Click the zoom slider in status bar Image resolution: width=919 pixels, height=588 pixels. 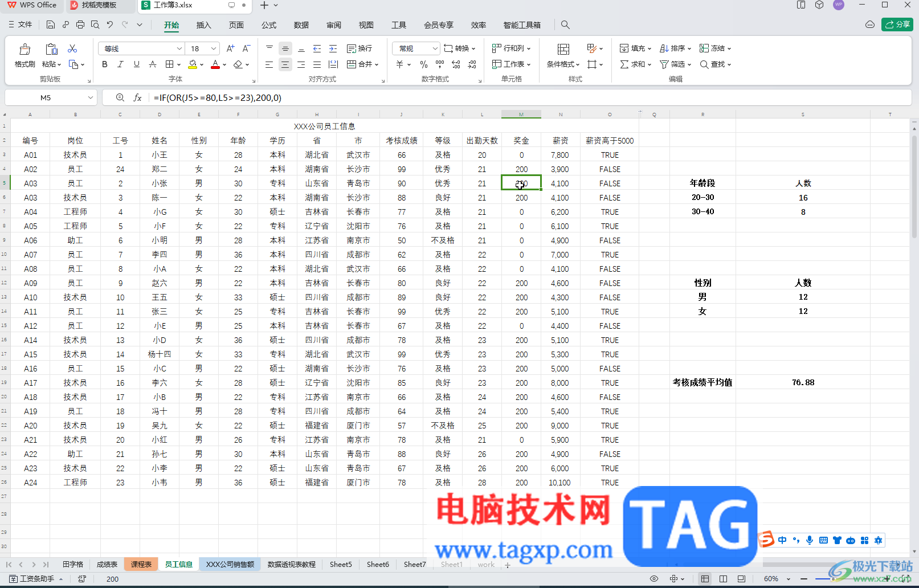tap(846, 579)
